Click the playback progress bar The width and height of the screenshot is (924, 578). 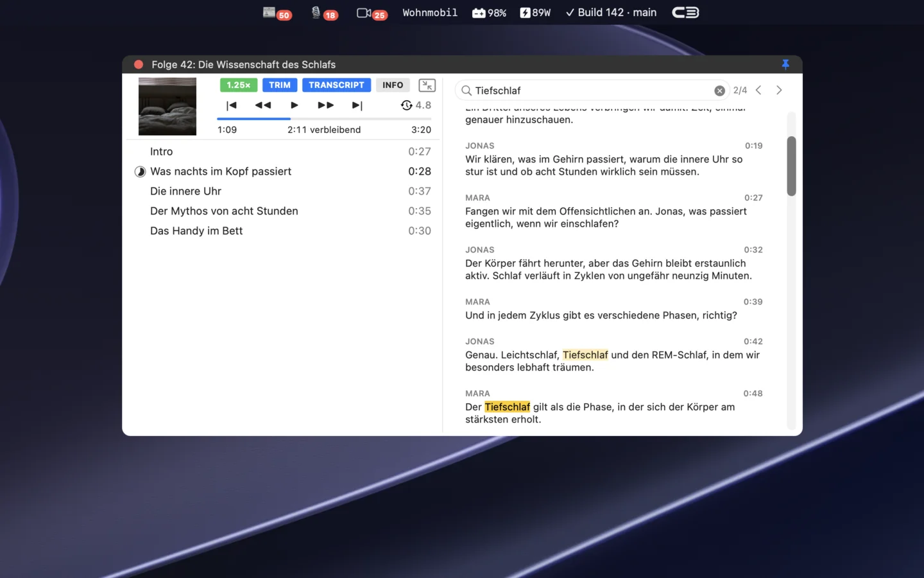point(324,119)
